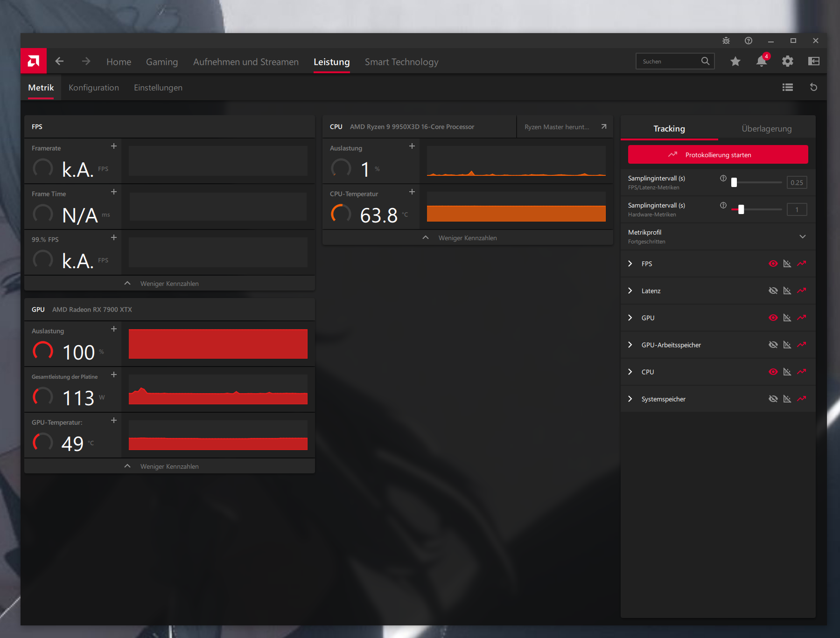Toggle CPU visibility eye
The image size is (840, 638).
(773, 372)
